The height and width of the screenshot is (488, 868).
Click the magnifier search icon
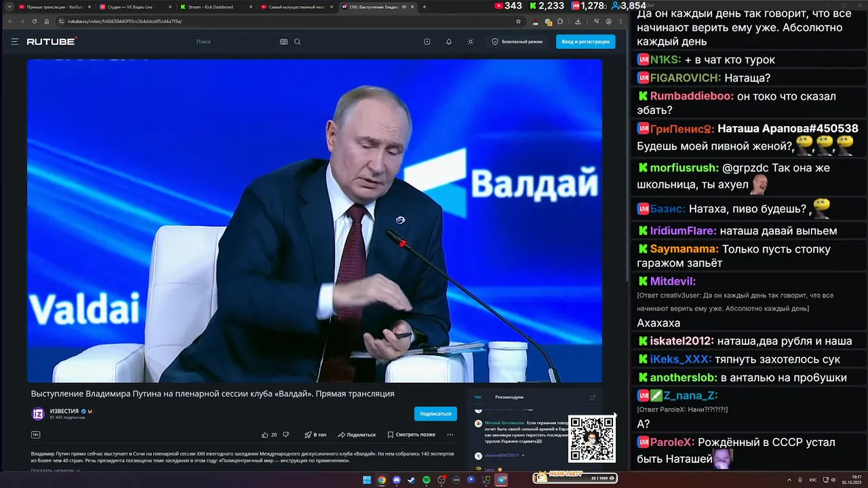click(x=297, y=42)
